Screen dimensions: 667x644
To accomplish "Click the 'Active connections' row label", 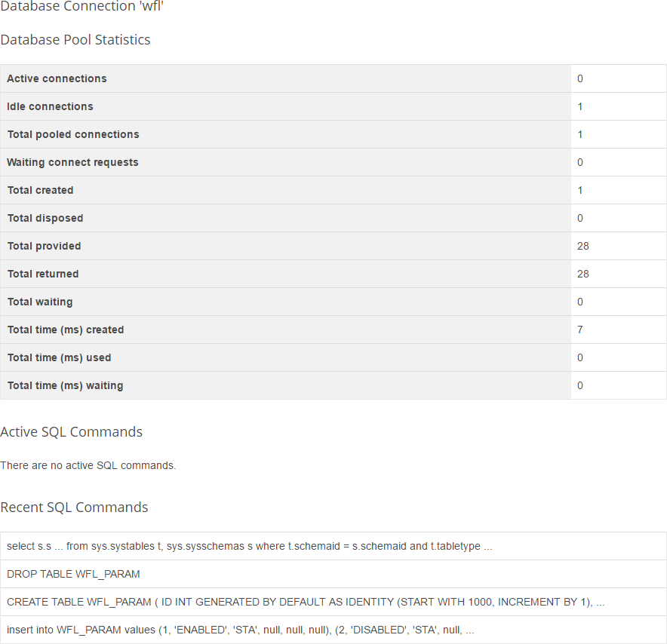I will 57,78.
